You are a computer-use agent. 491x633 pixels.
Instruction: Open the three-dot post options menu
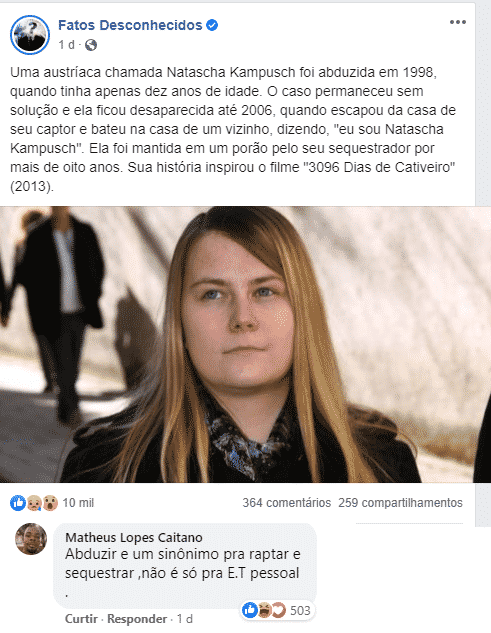pos(458,22)
